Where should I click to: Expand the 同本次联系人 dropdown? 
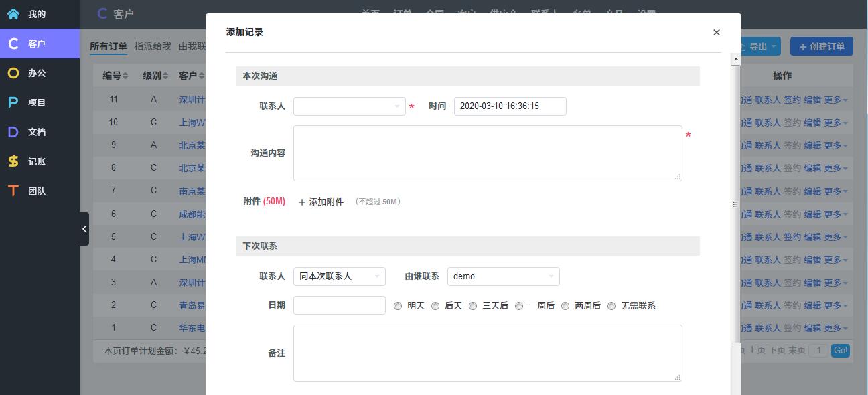(339, 276)
